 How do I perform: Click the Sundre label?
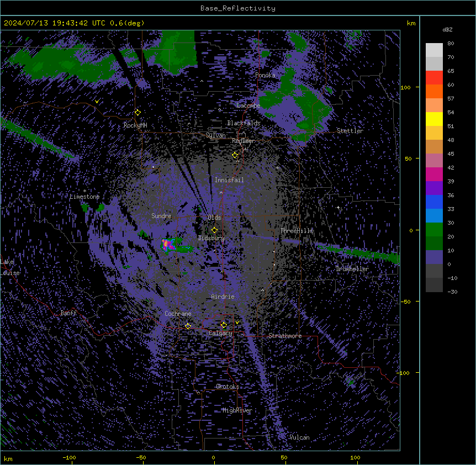pyautogui.click(x=161, y=216)
